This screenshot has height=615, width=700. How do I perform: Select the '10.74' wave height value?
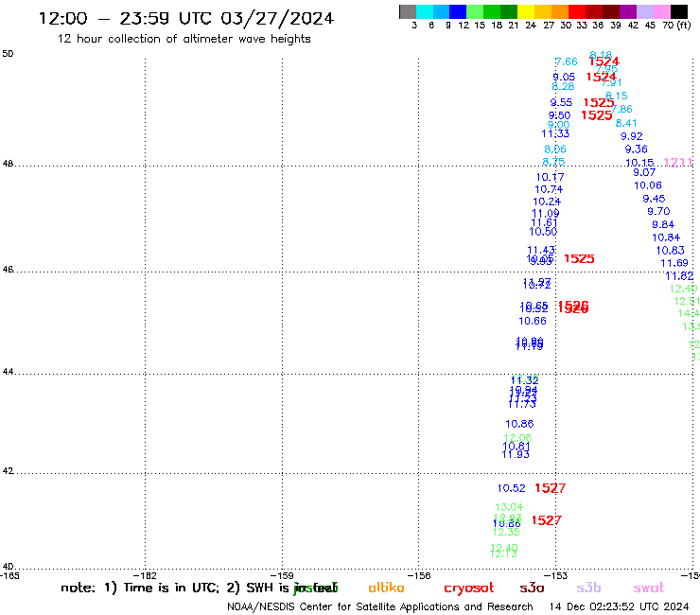point(549,189)
